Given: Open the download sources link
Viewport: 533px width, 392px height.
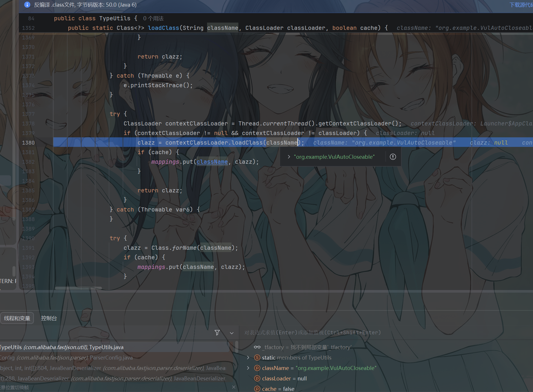Looking at the screenshot, I should [521, 5].
